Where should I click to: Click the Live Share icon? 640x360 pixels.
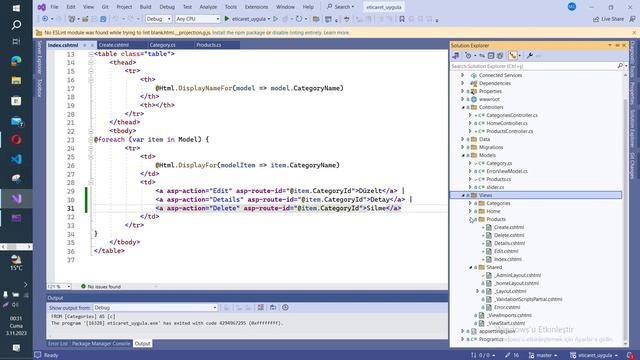[x=596, y=19]
